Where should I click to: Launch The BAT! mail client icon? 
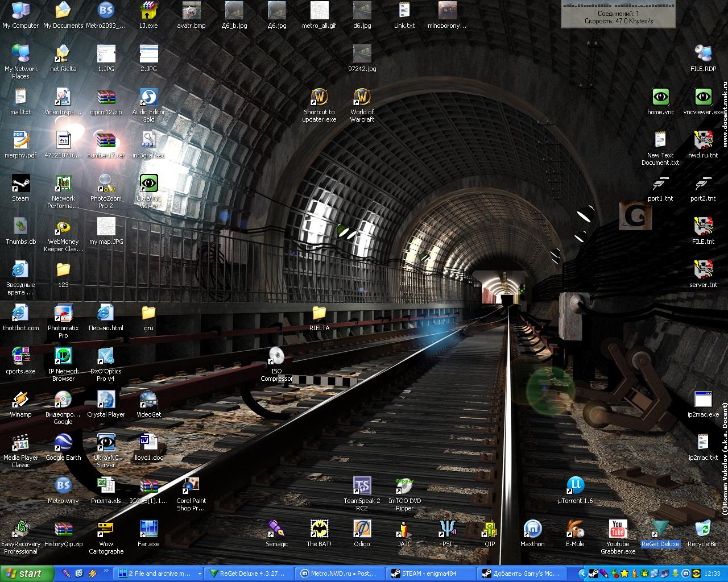(x=319, y=532)
